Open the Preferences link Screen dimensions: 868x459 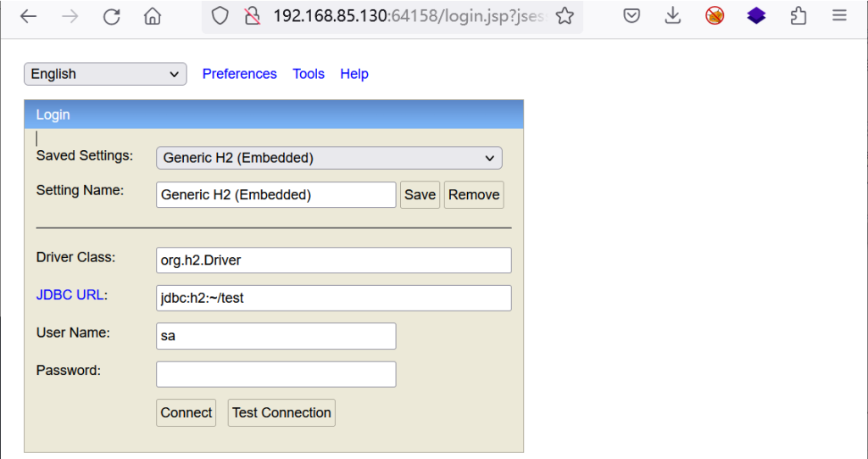click(239, 74)
